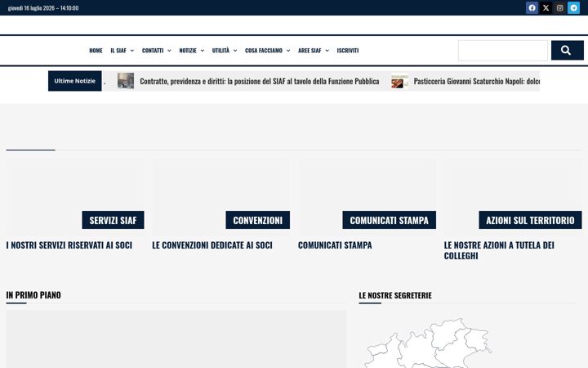
Task: Open the UTILITÀ menu item
Action: pyautogui.click(x=220, y=51)
